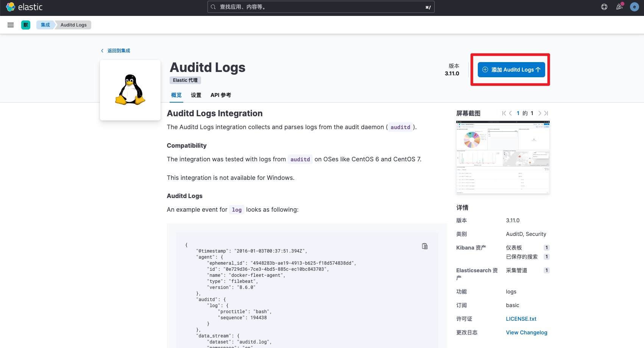This screenshot has width=644, height=348.
Task: Click the 屏幕截图 heading
Action: pos(468,113)
